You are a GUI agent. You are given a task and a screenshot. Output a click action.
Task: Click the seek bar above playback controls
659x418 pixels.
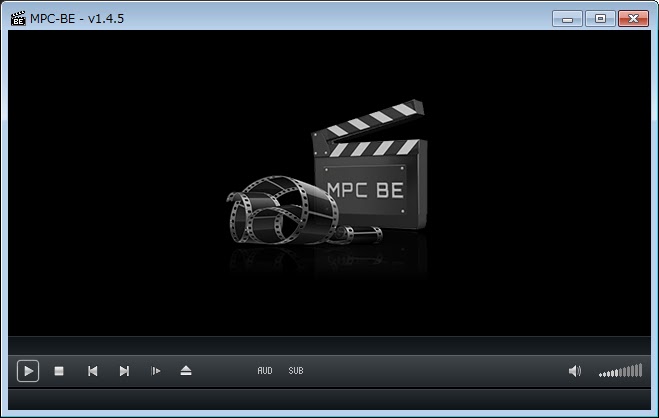[x=329, y=346]
